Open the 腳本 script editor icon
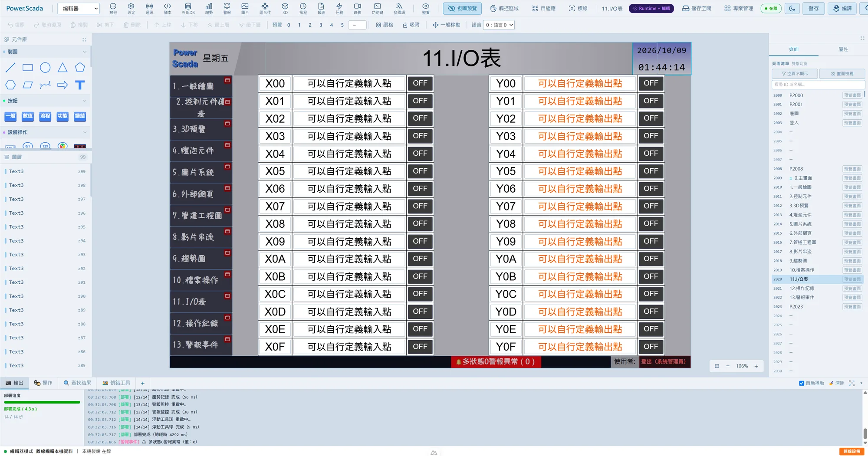 pyautogui.click(x=168, y=8)
